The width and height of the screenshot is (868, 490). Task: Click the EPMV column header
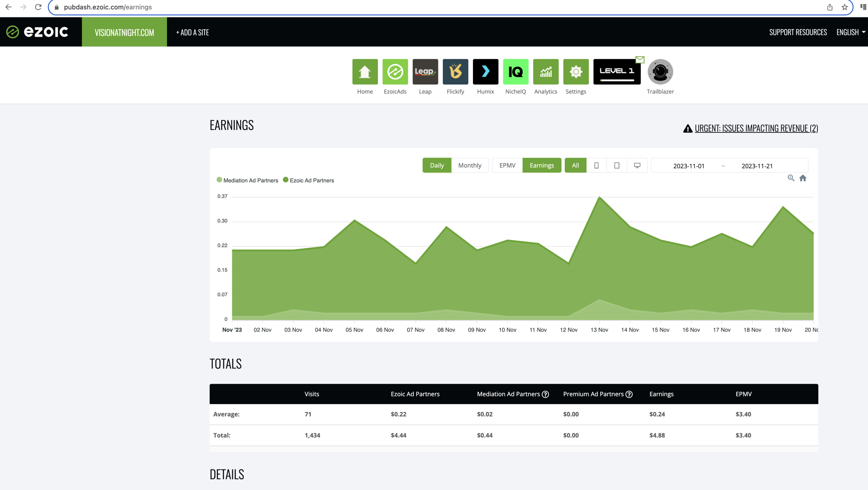pyautogui.click(x=744, y=394)
